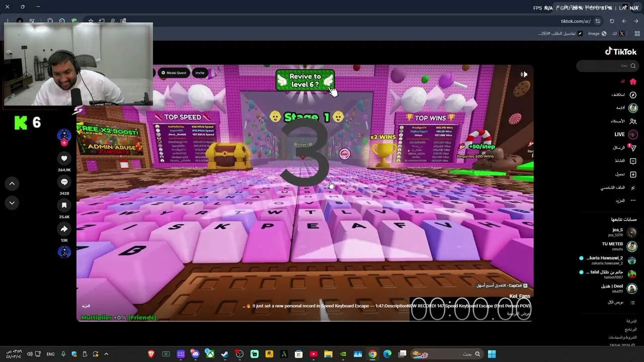
Task: Open Rockstar Games Launcher from taskbar
Action: pos(269,354)
